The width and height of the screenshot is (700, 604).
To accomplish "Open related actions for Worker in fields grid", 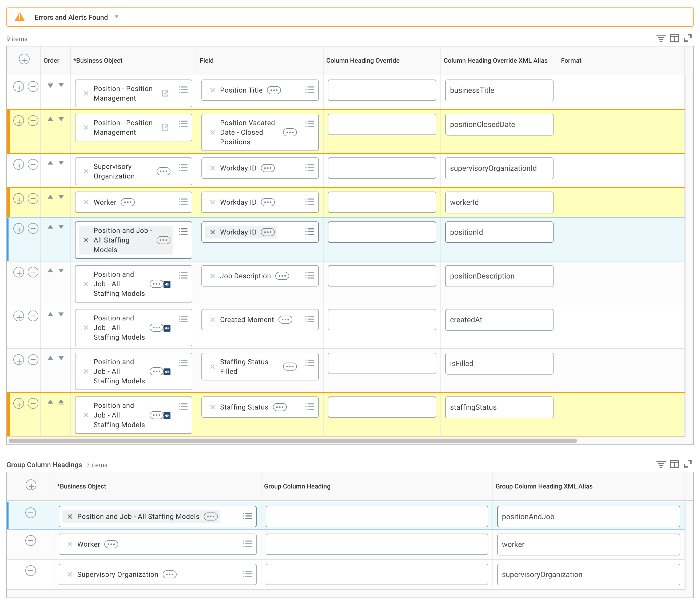I will coord(128,202).
